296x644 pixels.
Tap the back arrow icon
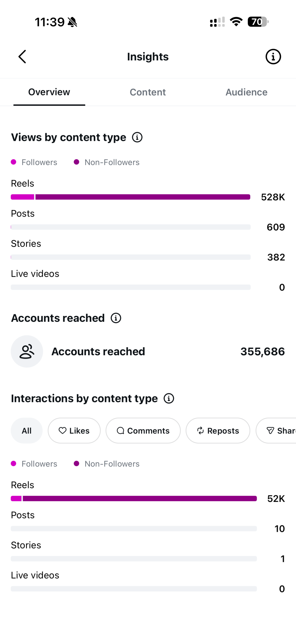22,57
